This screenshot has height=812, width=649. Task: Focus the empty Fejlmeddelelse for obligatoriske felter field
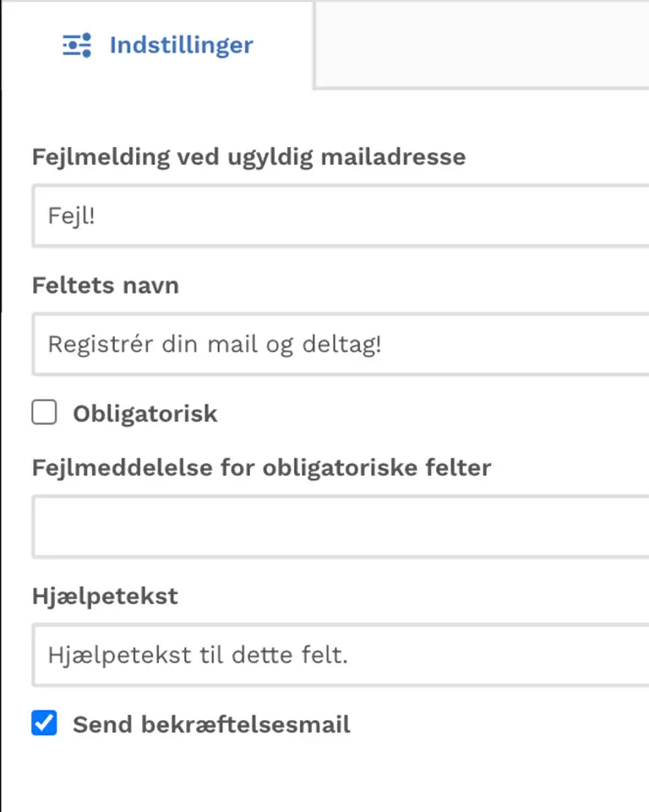(x=341, y=526)
